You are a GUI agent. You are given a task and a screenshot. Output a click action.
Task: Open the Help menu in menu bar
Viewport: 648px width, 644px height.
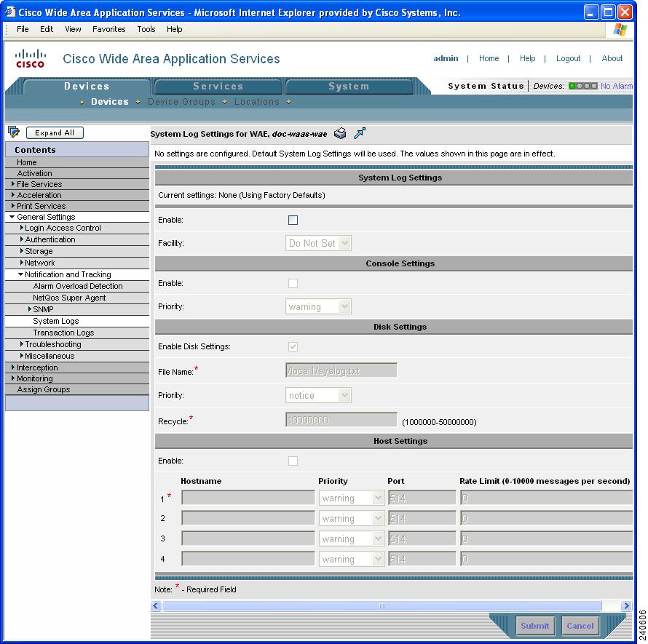pyautogui.click(x=175, y=29)
